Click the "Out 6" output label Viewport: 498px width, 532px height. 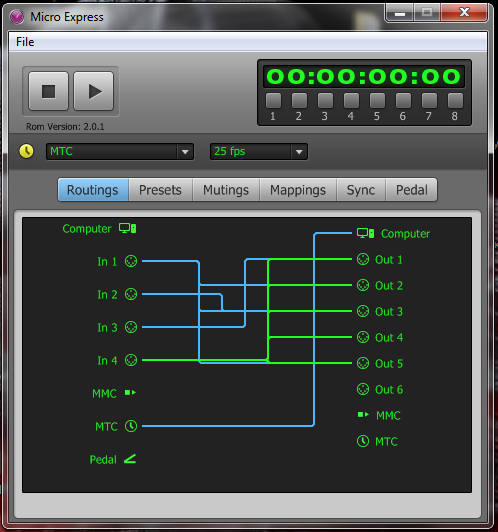[x=389, y=390]
